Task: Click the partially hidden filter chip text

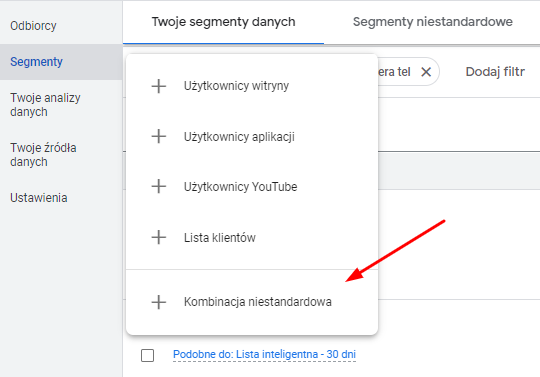Action: coord(394,72)
